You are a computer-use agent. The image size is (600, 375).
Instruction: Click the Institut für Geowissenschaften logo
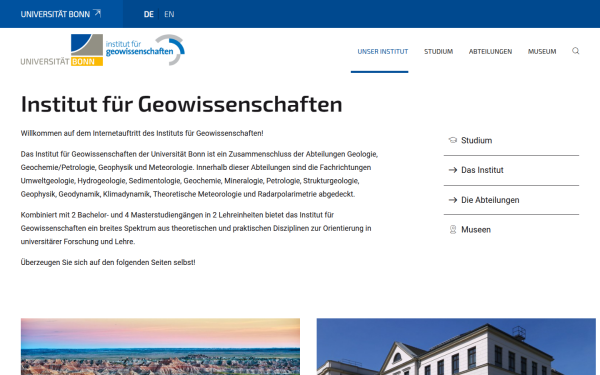(145, 50)
